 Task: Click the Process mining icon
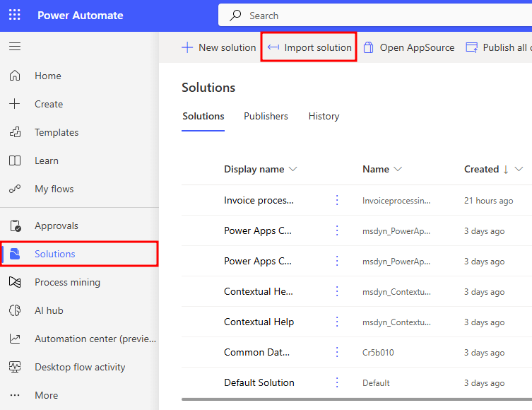[15, 282]
